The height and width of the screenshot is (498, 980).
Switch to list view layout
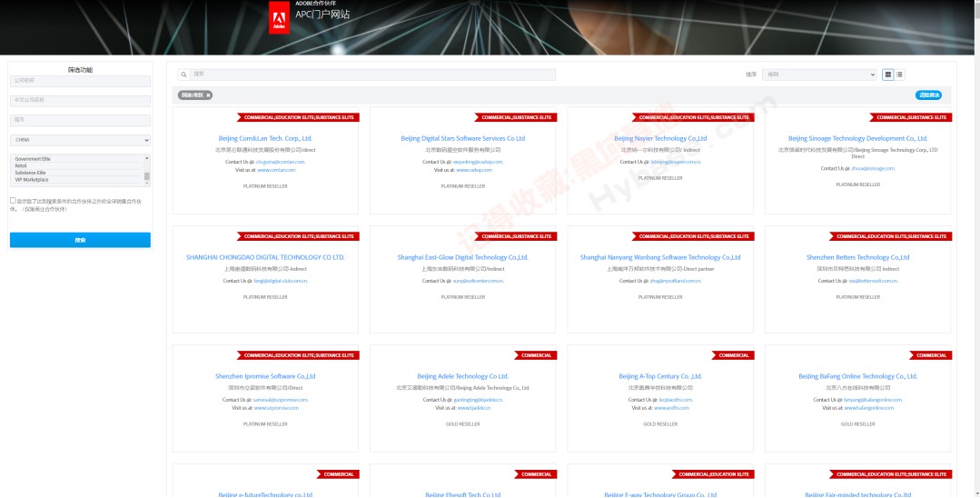pyautogui.click(x=899, y=75)
